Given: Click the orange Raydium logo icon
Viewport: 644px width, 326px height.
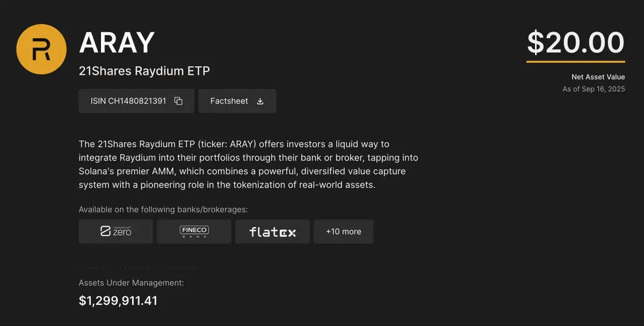Looking at the screenshot, I should pyautogui.click(x=41, y=49).
